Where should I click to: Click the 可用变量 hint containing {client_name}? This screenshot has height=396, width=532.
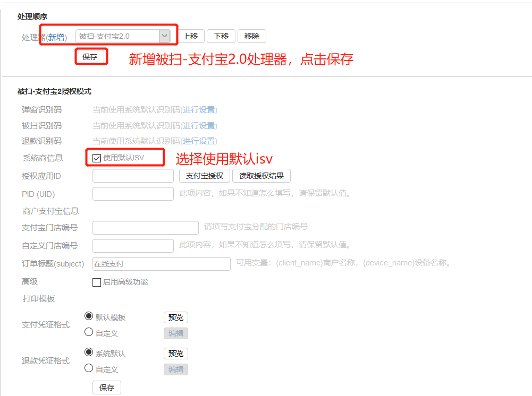coord(344,263)
